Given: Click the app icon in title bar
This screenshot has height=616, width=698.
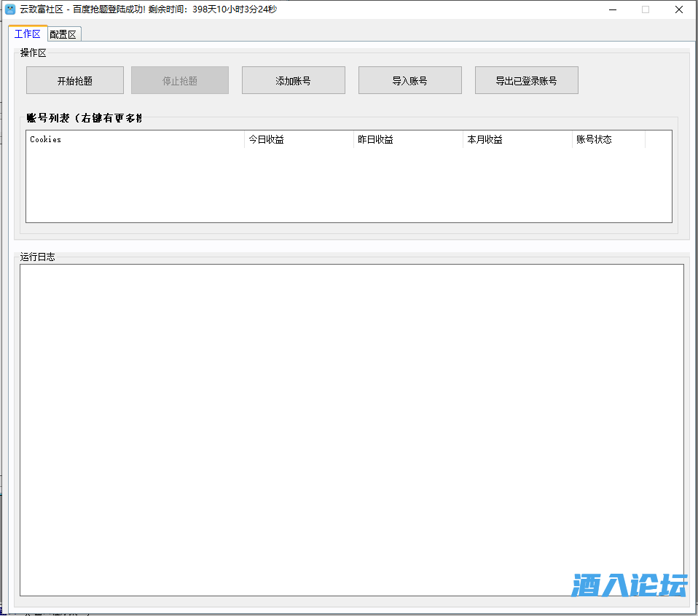Looking at the screenshot, I should (10, 9).
